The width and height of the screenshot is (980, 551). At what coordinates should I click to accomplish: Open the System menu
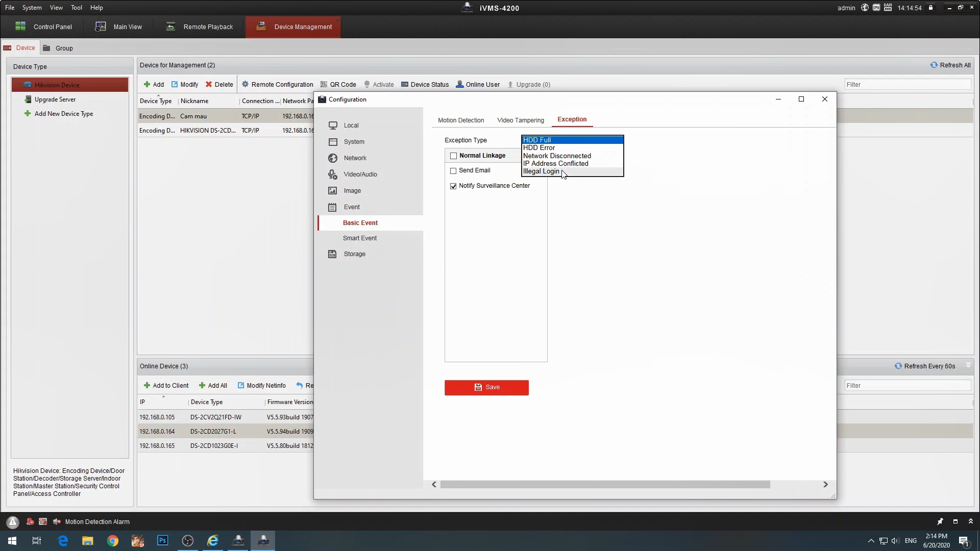[32, 8]
